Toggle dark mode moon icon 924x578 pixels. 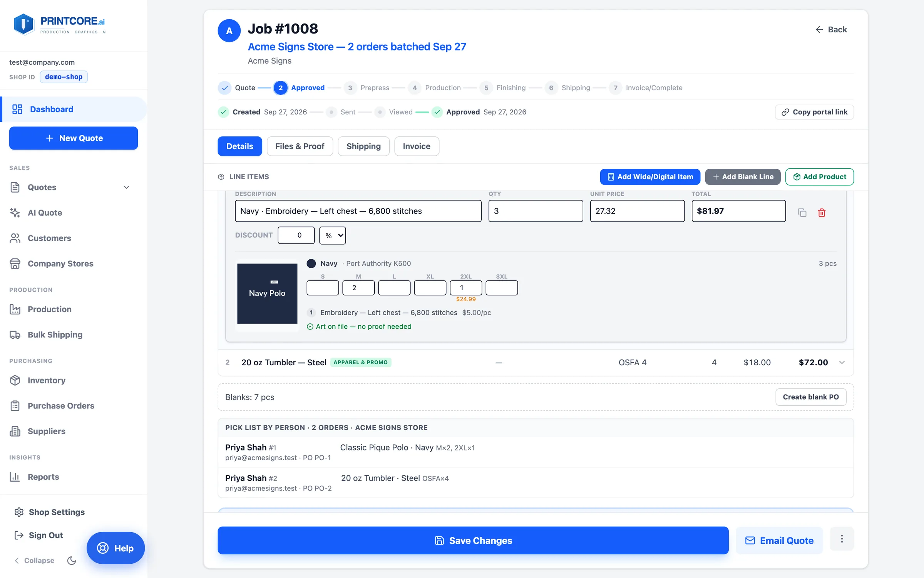[72, 560]
